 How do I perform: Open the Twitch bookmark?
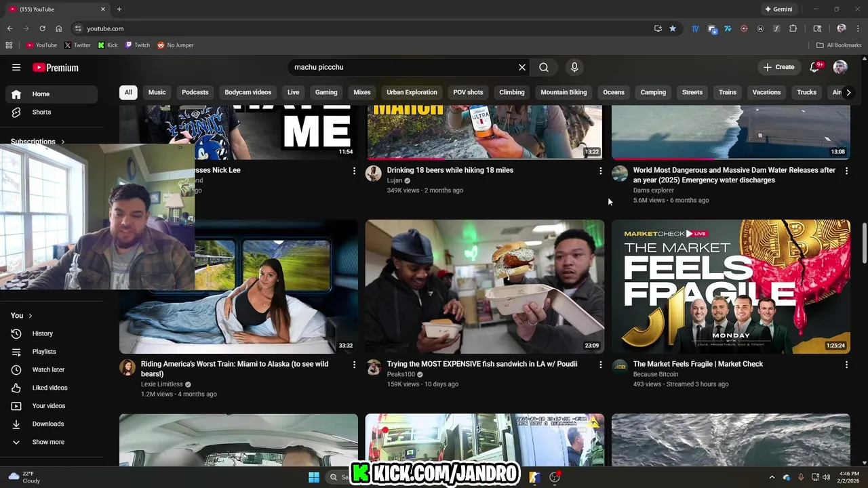[x=138, y=45]
